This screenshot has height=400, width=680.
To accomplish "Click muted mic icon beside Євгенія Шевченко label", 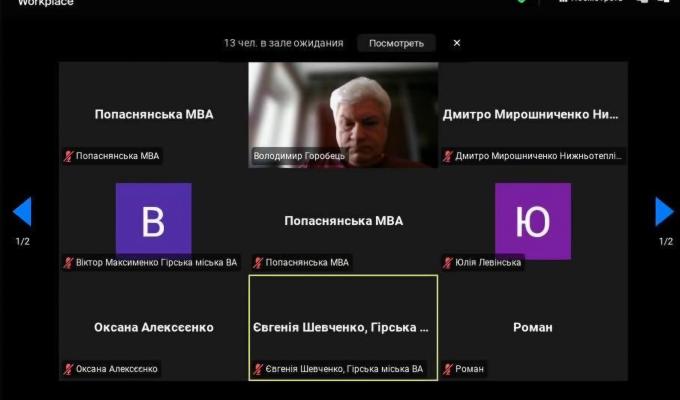I will pyautogui.click(x=258, y=369).
